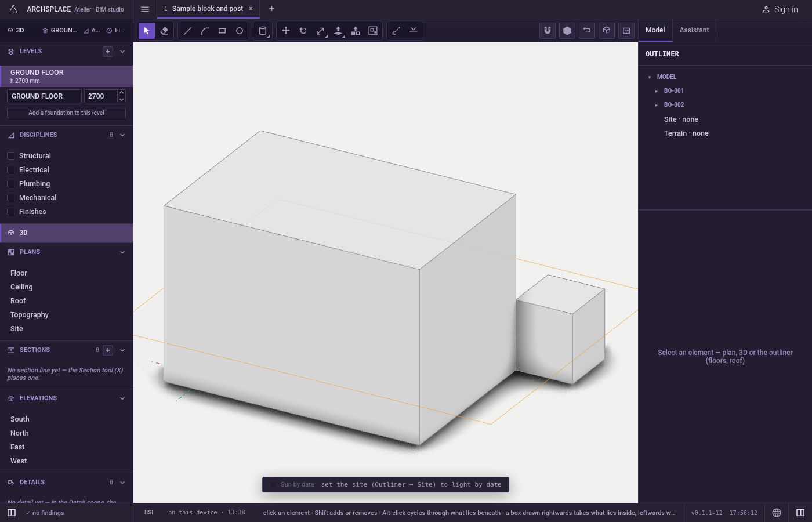
Task: Increase the level height stepper
Action: coord(121,93)
